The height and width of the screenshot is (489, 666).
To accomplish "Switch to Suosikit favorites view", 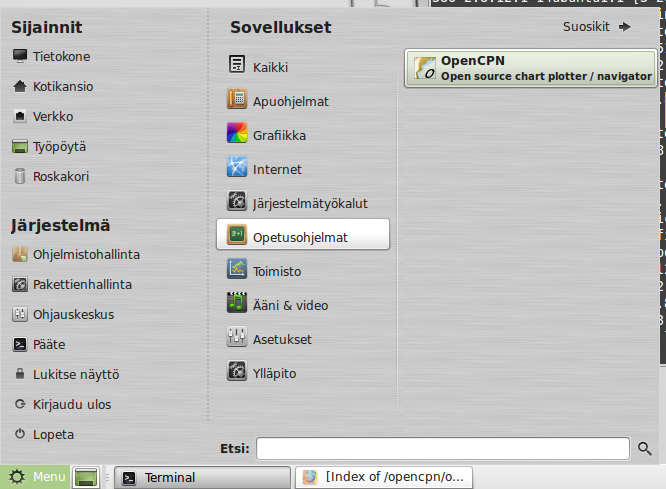I will (596, 27).
